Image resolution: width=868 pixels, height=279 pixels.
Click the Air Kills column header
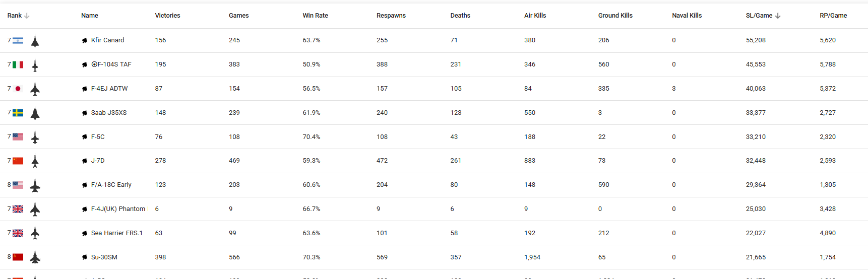click(535, 16)
